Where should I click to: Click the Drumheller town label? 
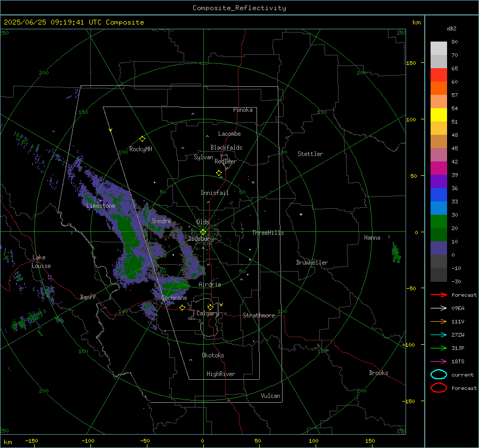pyautogui.click(x=312, y=263)
